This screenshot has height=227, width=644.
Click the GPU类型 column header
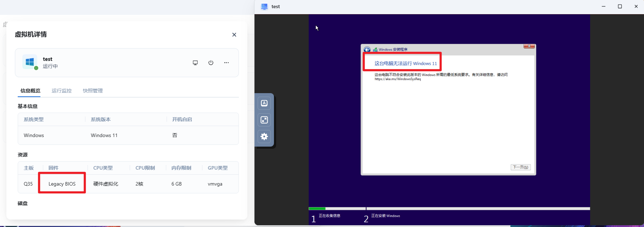(x=218, y=168)
